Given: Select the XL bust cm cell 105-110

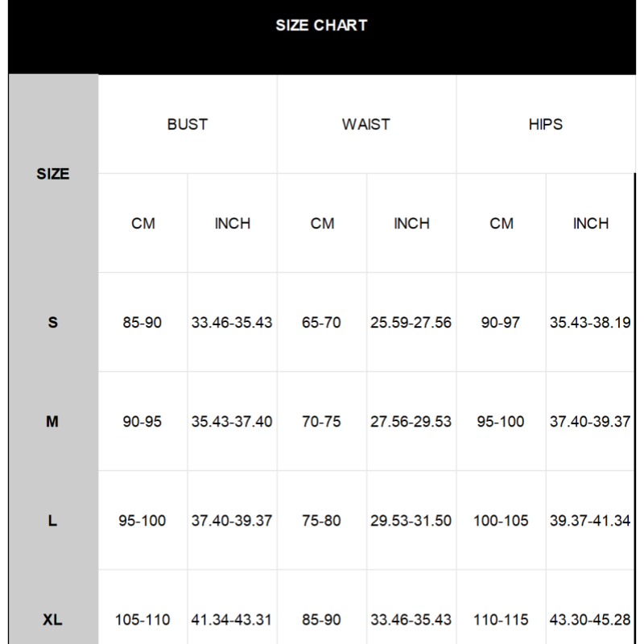Looking at the screenshot, I should click(142, 620).
